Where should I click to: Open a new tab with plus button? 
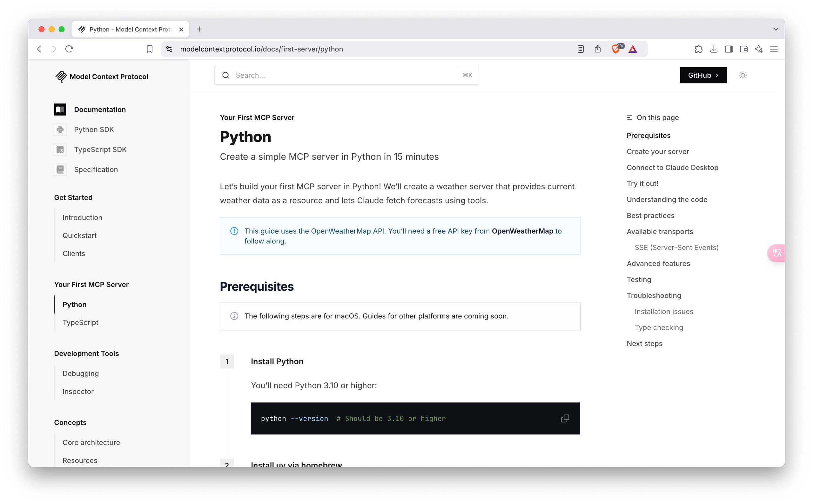(200, 29)
